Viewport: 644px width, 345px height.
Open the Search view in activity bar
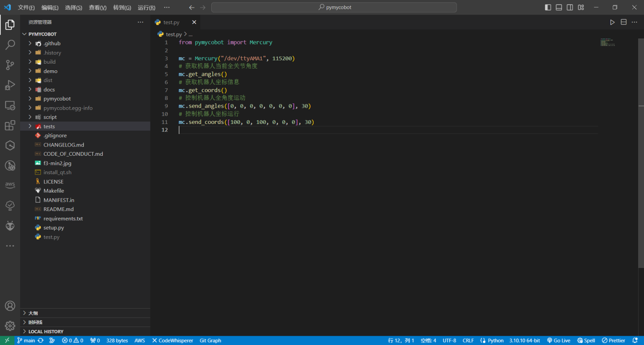click(10, 44)
